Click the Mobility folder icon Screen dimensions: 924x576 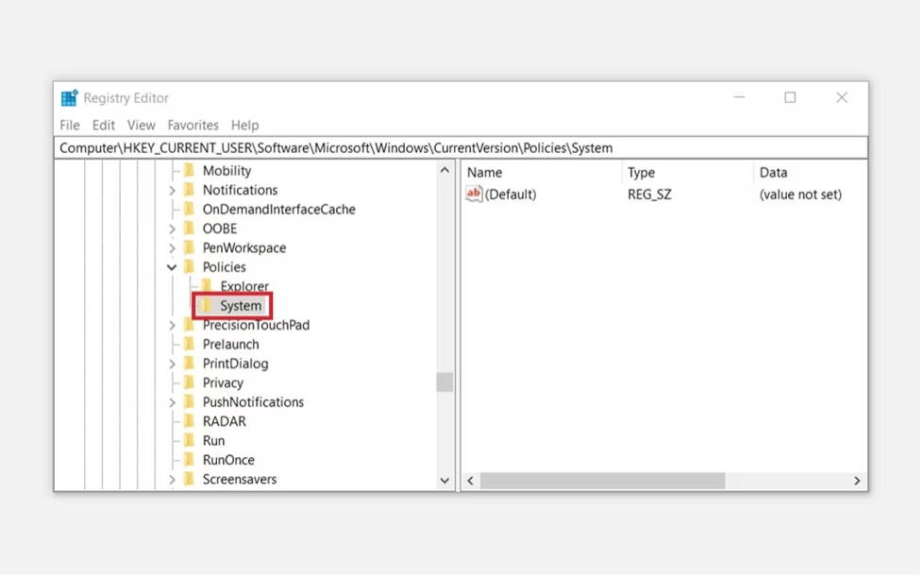189,171
